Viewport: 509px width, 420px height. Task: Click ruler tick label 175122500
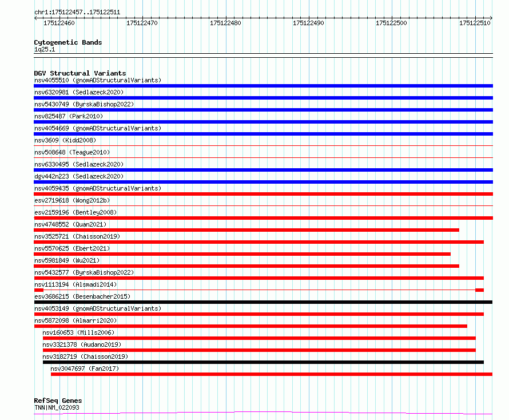pos(391,23)
